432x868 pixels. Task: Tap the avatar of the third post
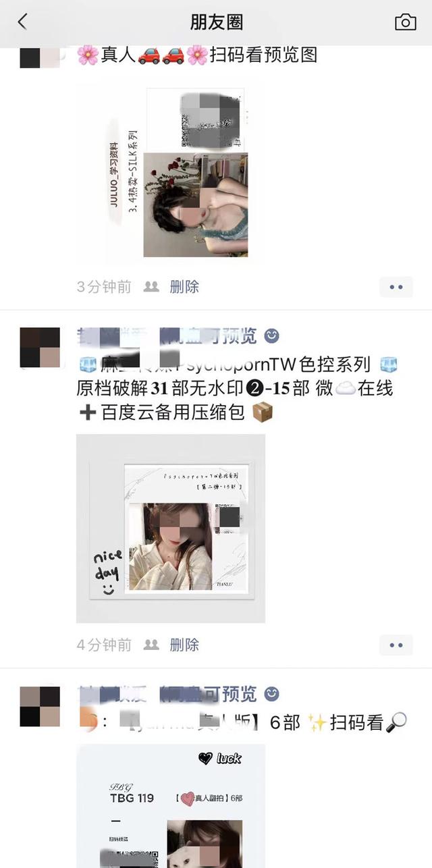pos(40,707)
